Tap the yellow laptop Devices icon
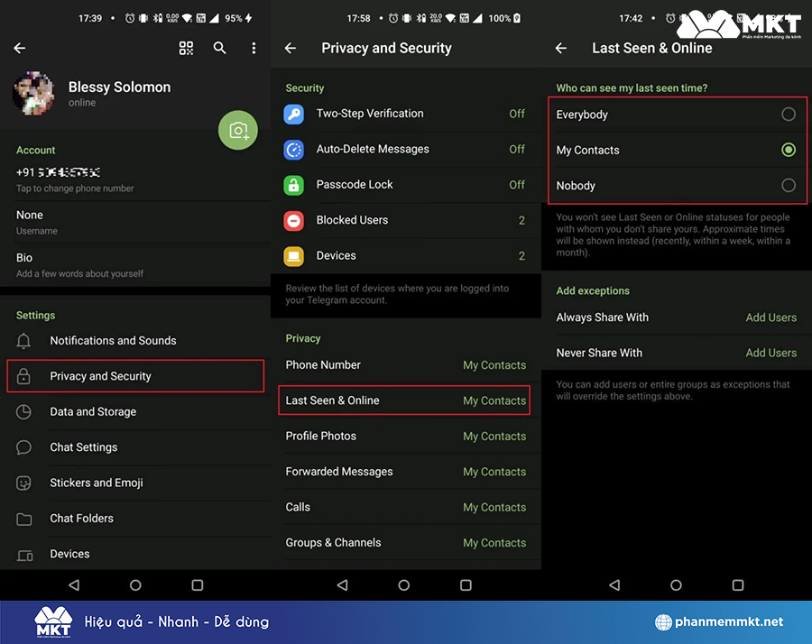The width and height of the screenshot is (812, 644). [x=293, y=256]
